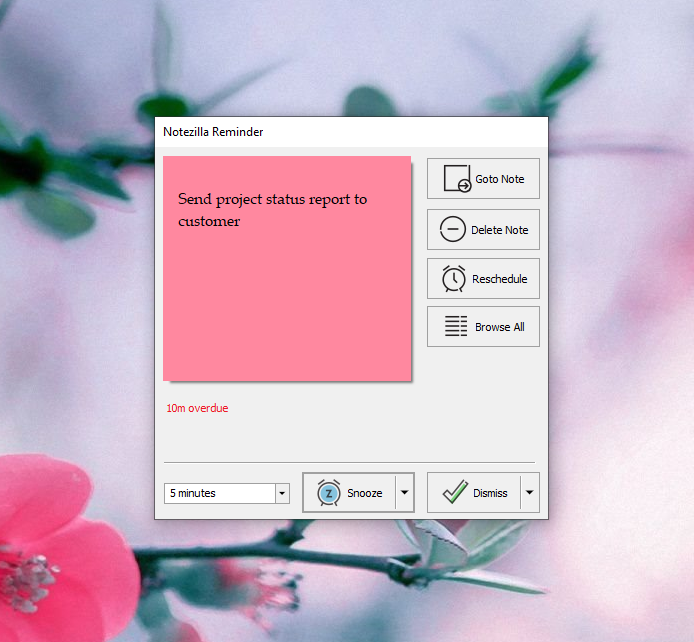Click the Browse All list icon
The width and height of the screenshot is (694, 642).
(x=456, y=326)
